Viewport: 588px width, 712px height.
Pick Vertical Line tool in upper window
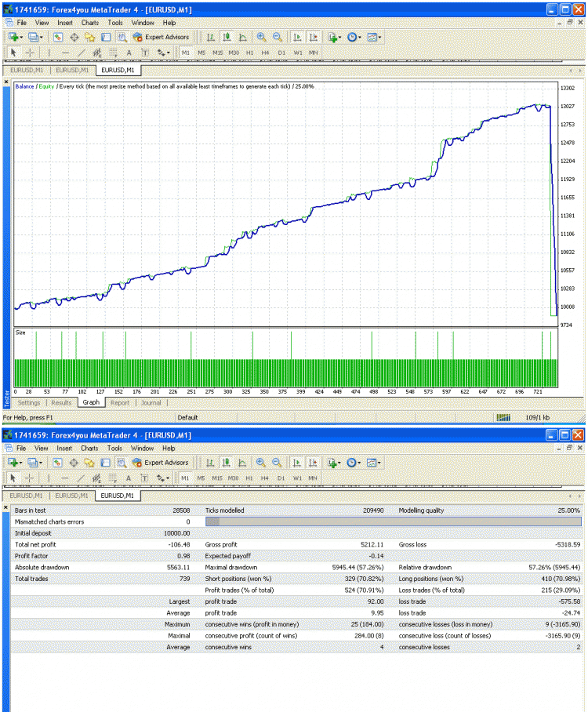click(x=49, y=53)
